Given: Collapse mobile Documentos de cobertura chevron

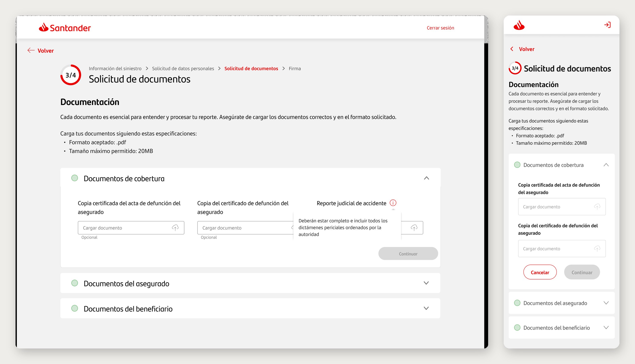Looking at the screenshot, I should (x=606, y=165).
